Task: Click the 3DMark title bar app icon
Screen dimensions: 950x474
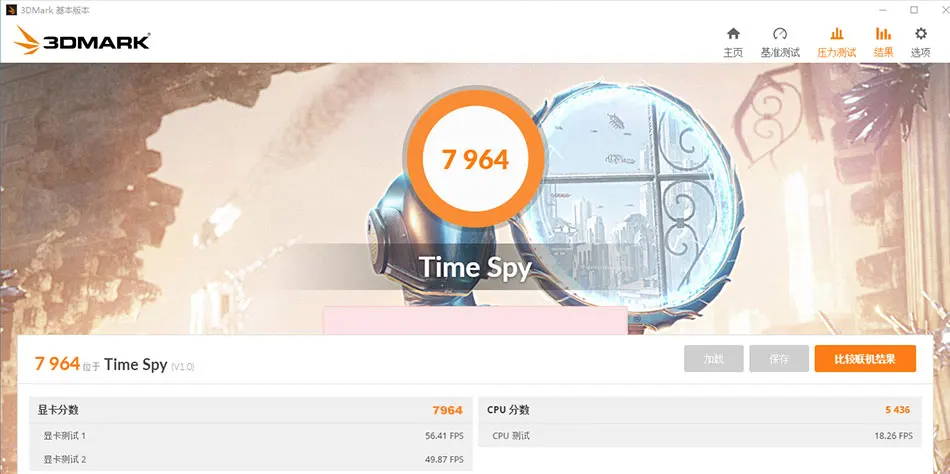Action: [x=11, y=10]
